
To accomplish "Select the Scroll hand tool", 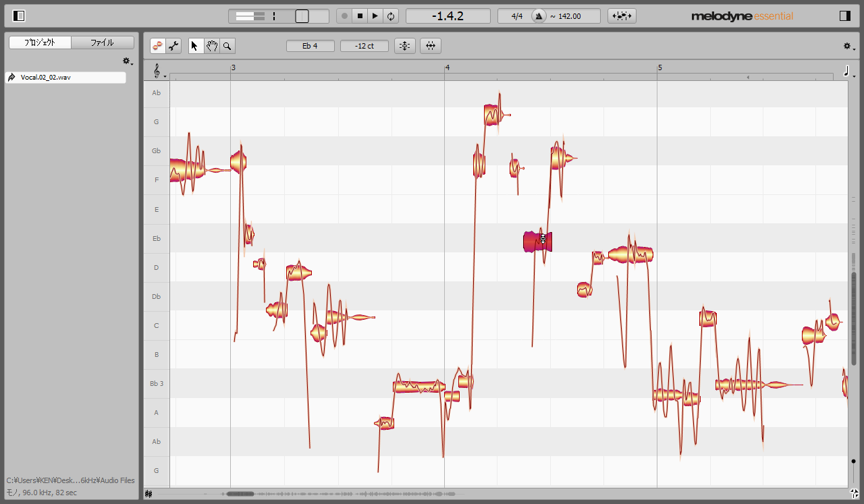I will pos(212,46).
